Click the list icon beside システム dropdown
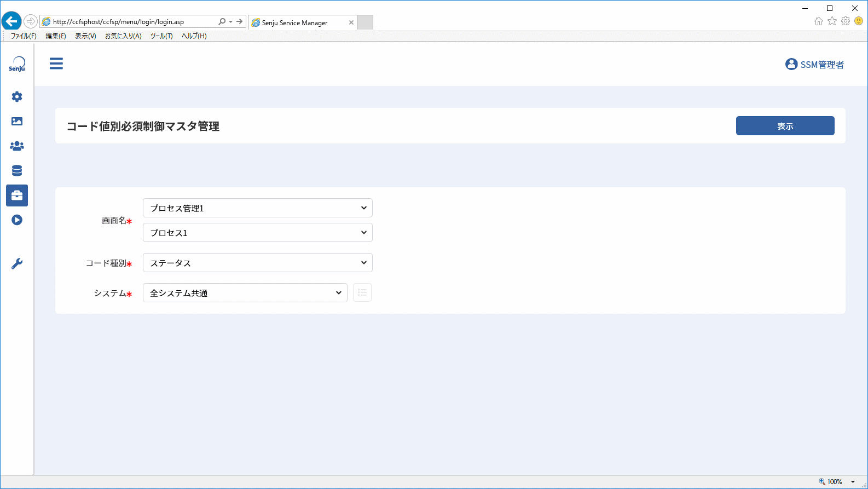 362,292
